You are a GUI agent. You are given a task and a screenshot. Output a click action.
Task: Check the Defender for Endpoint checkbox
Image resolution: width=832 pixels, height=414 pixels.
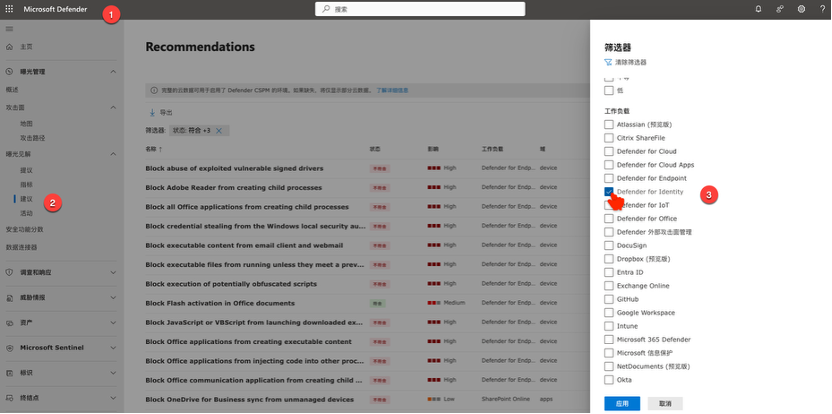609,178
